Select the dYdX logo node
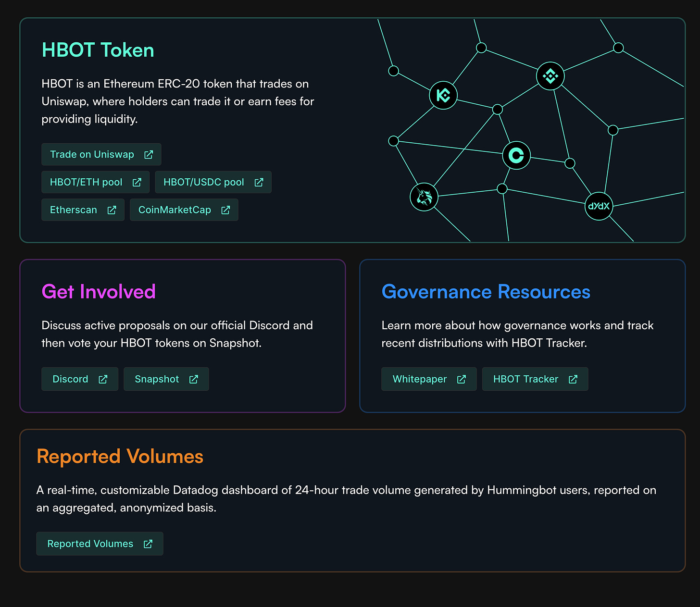 (x=599, y=206)
